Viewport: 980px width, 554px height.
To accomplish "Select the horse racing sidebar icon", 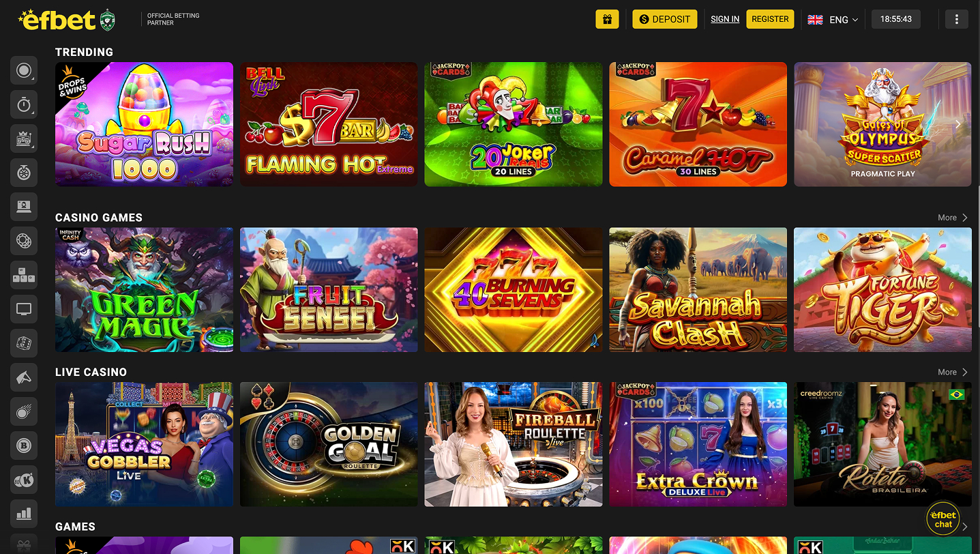I will 24,377.
